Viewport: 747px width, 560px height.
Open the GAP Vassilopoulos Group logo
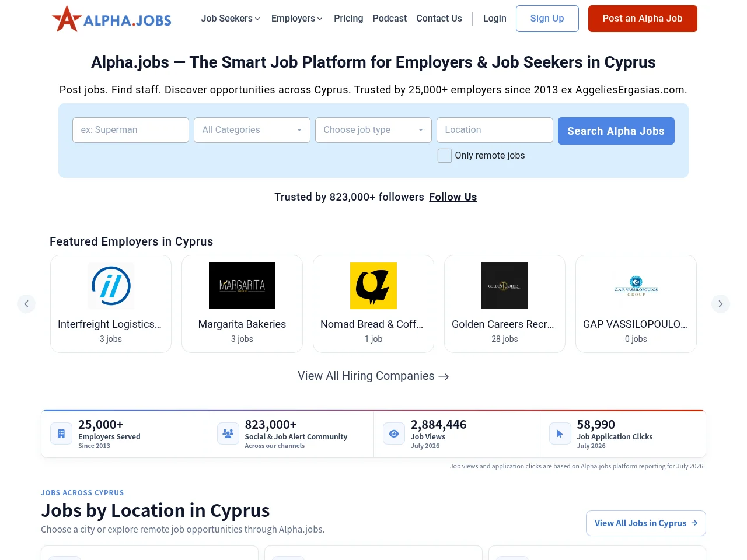[636, 286]
